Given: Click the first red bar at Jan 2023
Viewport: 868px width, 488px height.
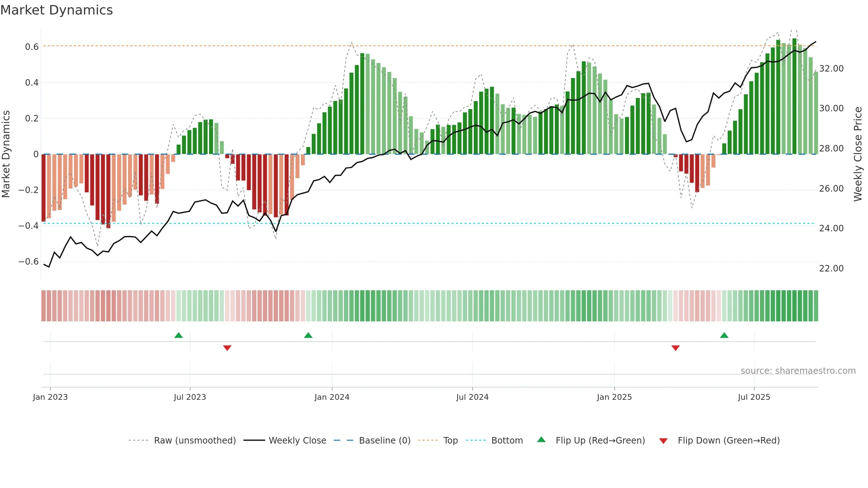Looking at the screenshot, I should point(43,188).
